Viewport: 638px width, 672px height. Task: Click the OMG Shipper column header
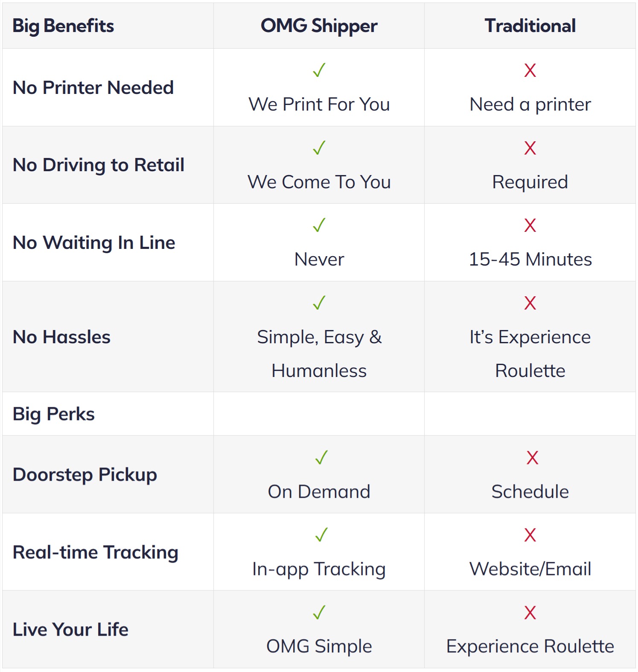pos(319,26)
